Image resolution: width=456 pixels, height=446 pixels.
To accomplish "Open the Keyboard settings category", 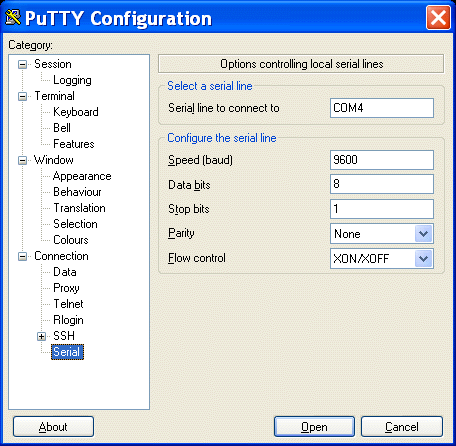I will (x=76, y=112).
